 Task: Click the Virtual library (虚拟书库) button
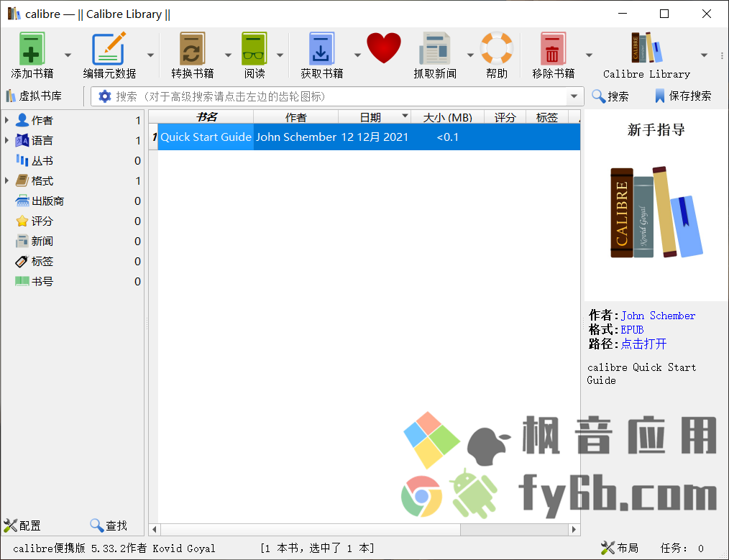[34, 96]
